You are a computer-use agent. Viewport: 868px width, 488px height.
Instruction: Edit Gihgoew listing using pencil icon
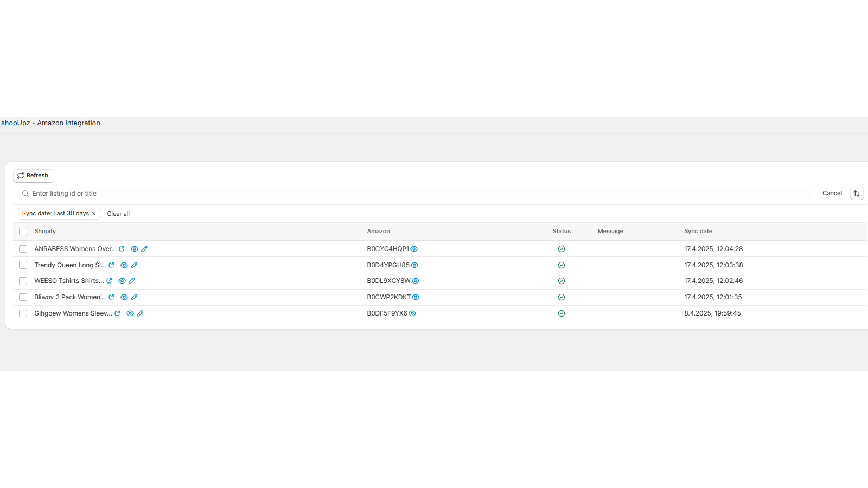(140, 313)
